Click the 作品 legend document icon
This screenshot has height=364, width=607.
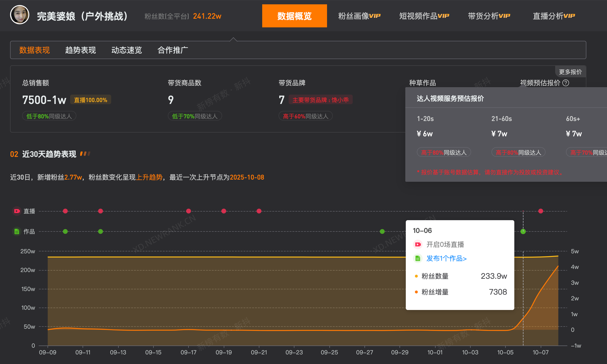[x=17, y=231]
